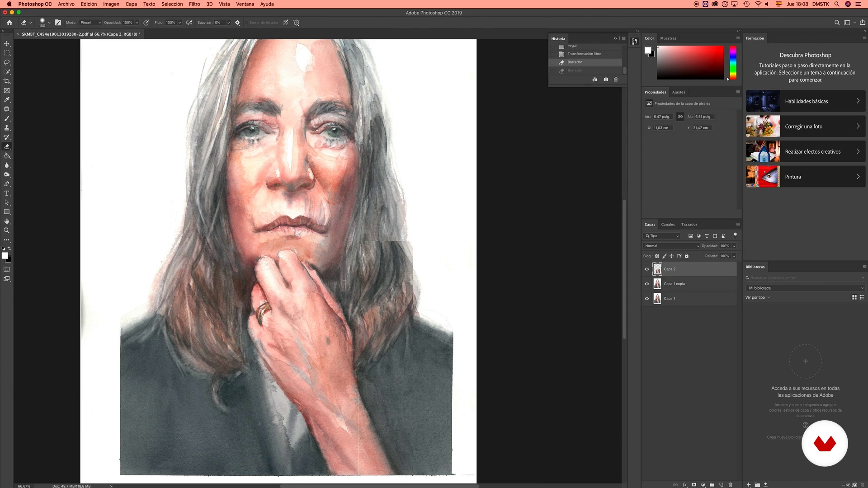Image resolution: width=868 pixels, height=488 pixels.
Task: Open smoothing options gear
Action: pyautogui.click(x=237, y=23)
